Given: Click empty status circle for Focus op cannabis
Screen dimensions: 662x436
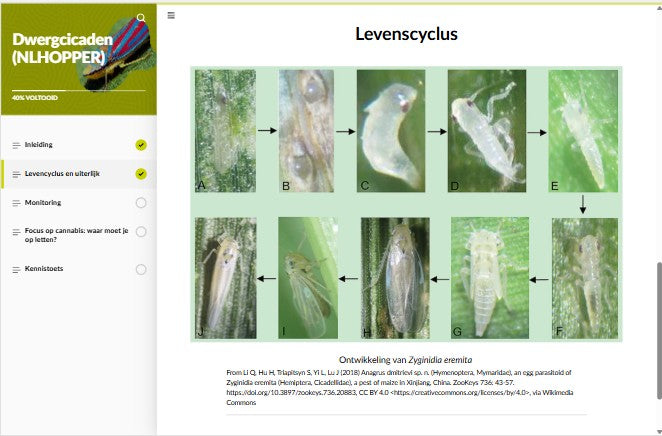Looking at the screenshot, I should click(x=141, y=232).
